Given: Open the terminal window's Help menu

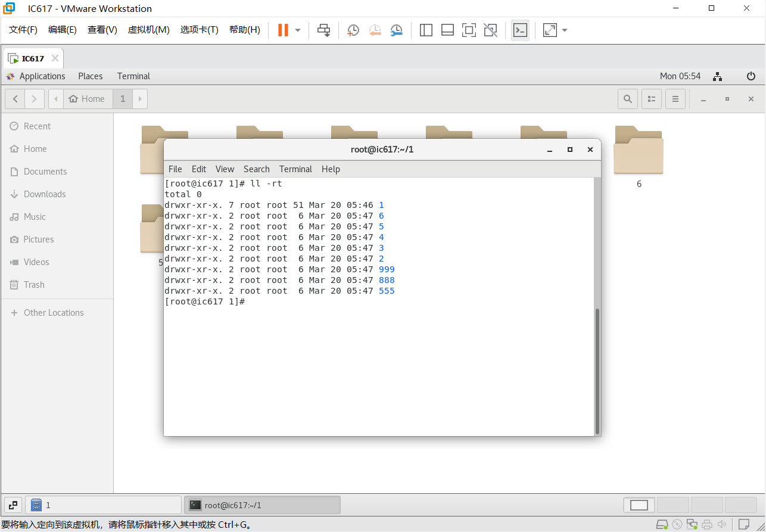Looking at the screenshot, I should [331, 169].
